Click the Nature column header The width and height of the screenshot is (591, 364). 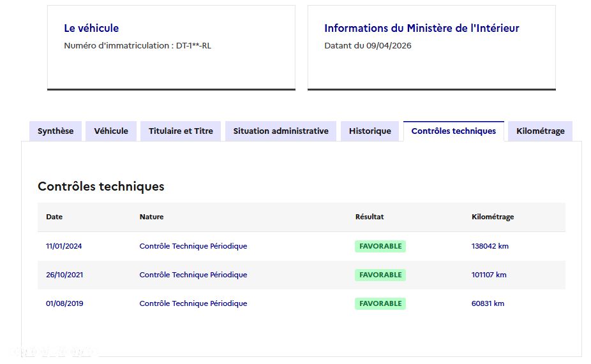coord(151,217)
